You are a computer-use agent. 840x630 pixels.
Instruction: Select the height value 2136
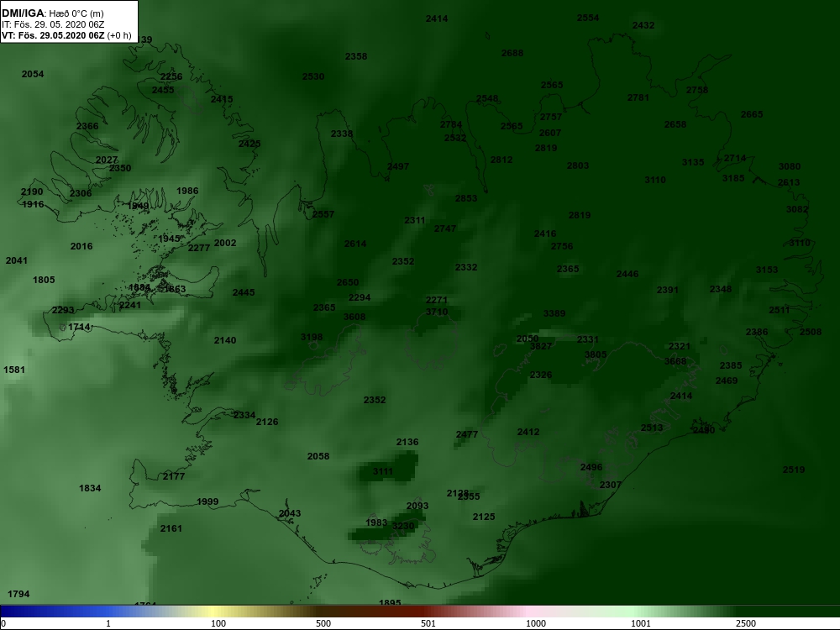pos(407,442)
